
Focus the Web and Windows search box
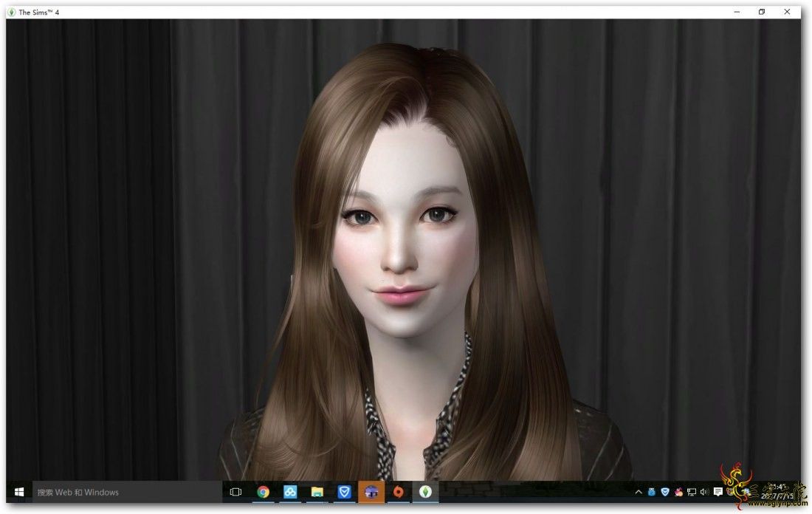click(128, 493)
